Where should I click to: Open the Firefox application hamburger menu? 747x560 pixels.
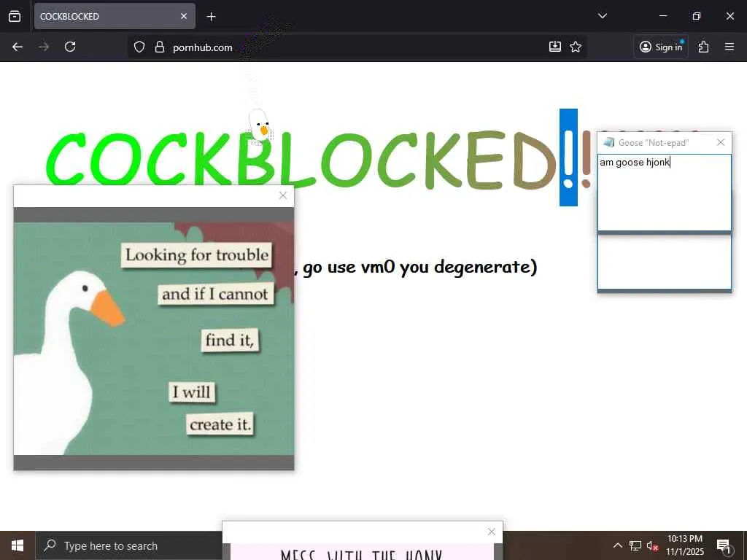point(729,47)
